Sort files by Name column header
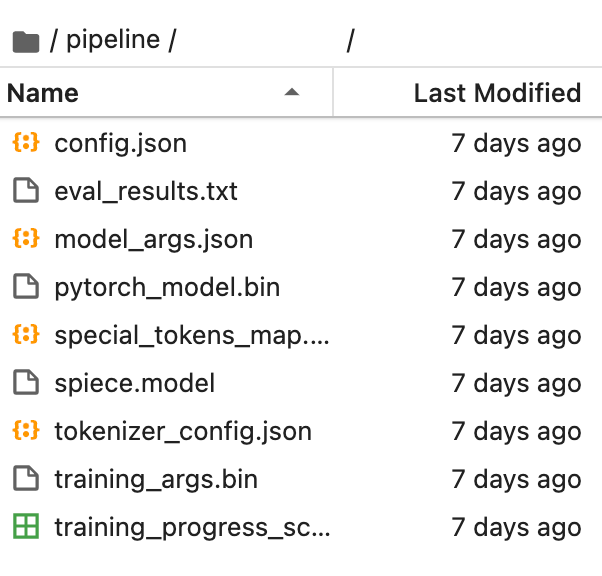 tap(166, 92)
